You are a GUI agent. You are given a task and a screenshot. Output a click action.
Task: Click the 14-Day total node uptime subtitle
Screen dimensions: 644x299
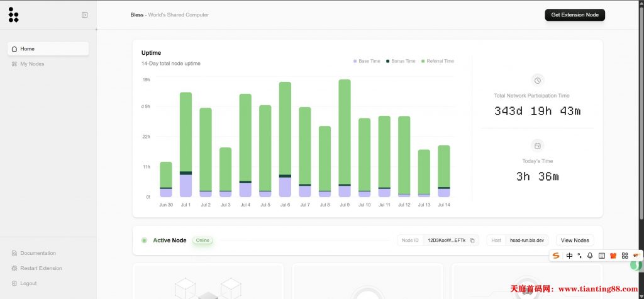[171, 64]
